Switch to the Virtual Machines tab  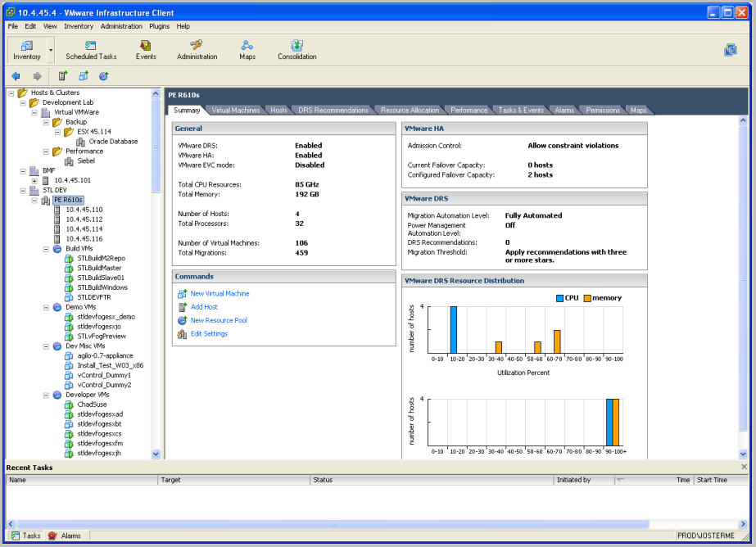(235, 110)
